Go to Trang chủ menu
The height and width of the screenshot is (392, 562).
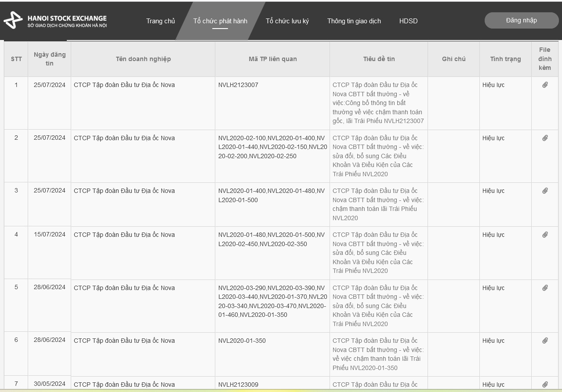(160, 21)
